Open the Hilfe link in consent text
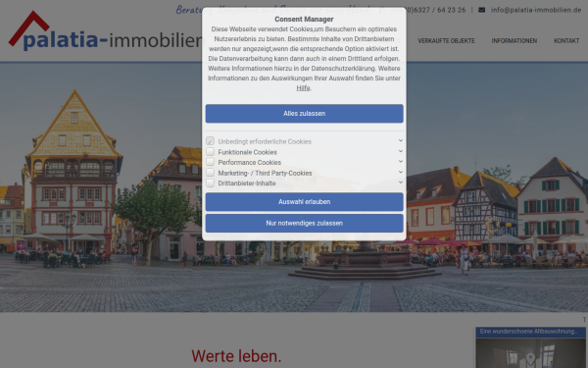Screen dimensions: 588x368 (303, 88)
